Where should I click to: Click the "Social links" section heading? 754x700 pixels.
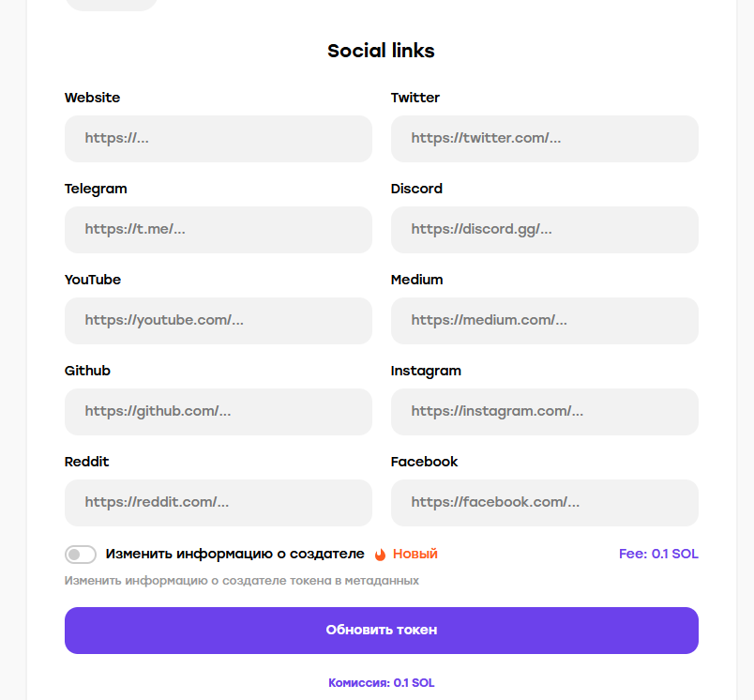pos(381,51)
